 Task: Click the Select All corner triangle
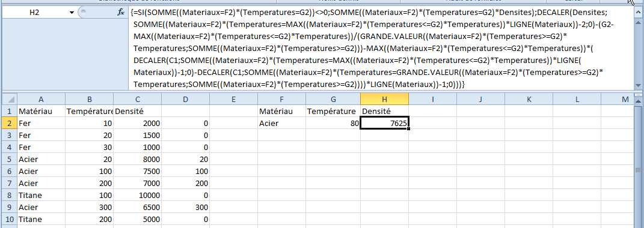click(9, 99)
